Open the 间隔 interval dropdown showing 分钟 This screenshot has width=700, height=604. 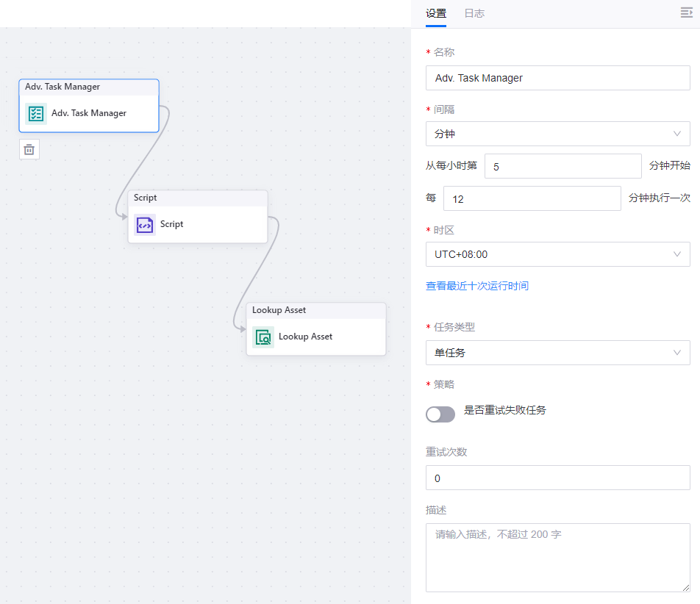(557, 134)
